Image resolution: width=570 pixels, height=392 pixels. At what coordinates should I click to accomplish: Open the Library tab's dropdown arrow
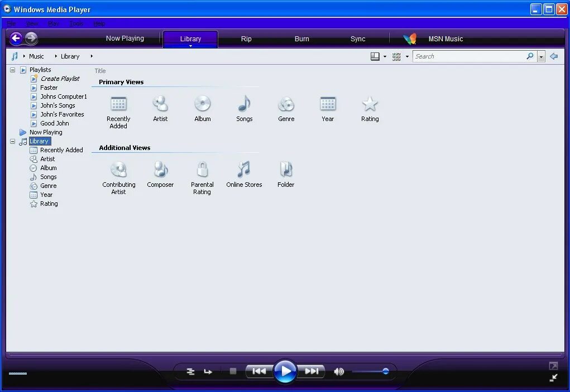(190, 46)
